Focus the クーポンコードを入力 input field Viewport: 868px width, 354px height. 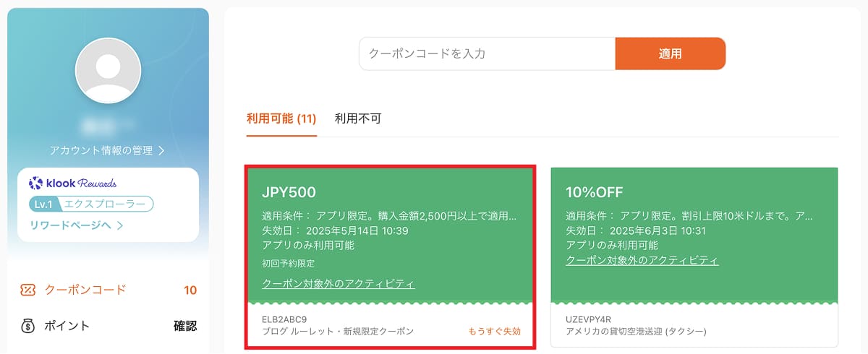click(x=487, y=53)
